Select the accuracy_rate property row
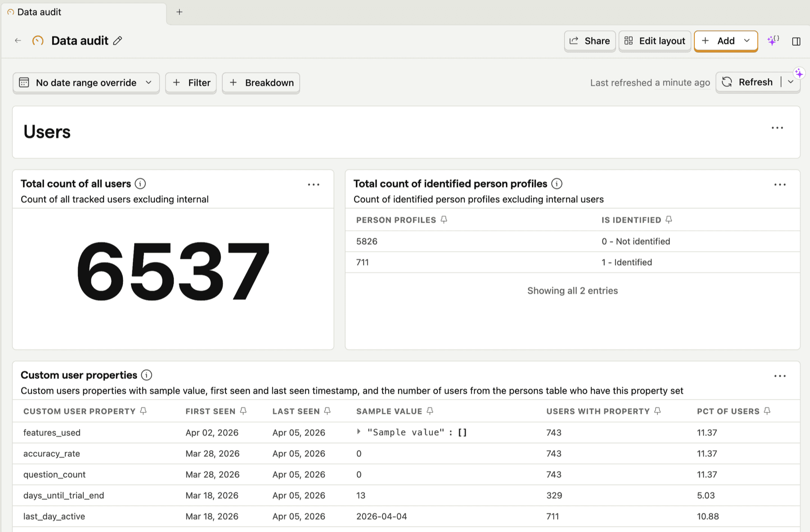Screen dimensions: 810x532 (x=406, y=454)
